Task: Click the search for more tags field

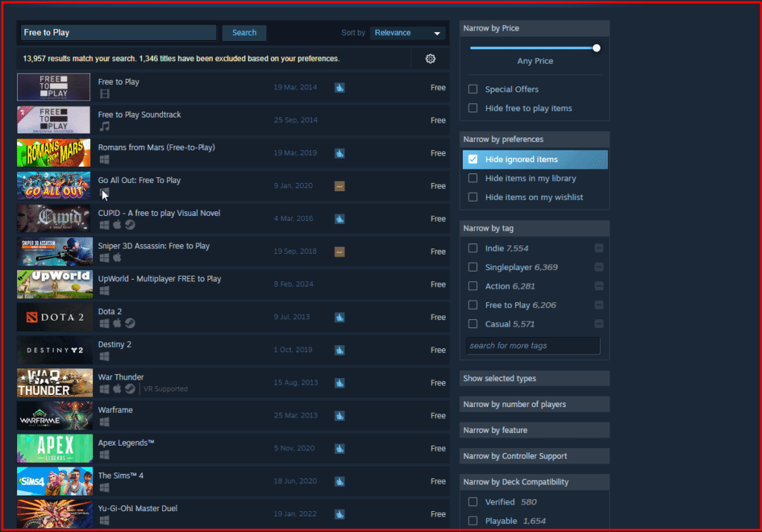Action: [x=532, y=345]
